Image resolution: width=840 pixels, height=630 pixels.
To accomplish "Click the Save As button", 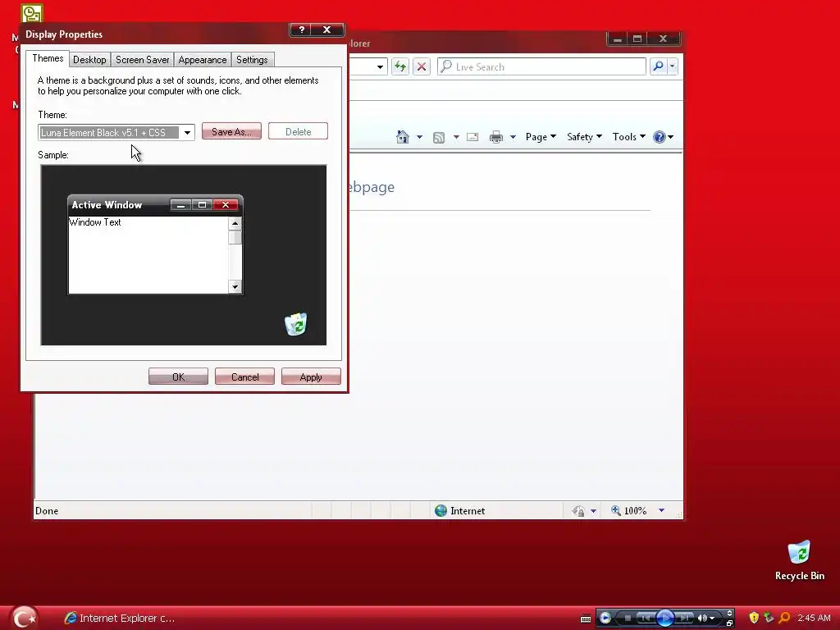I will (x=231, y=131).
